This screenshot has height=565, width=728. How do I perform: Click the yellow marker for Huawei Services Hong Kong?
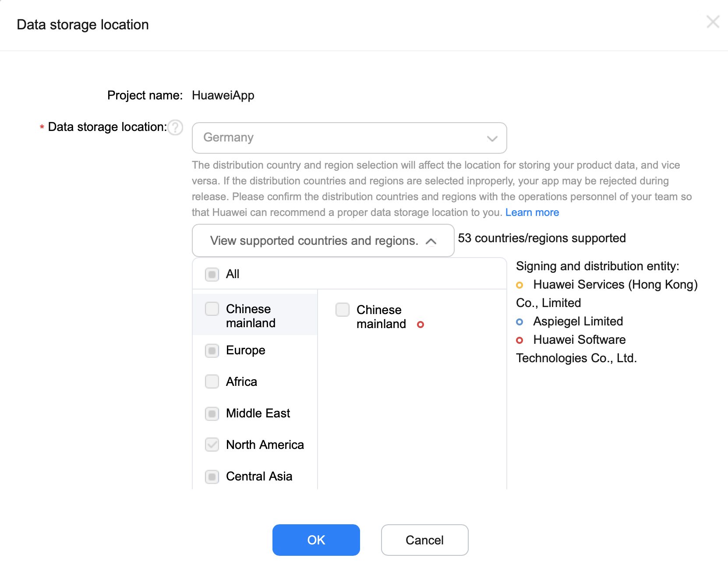click(519, 285)
